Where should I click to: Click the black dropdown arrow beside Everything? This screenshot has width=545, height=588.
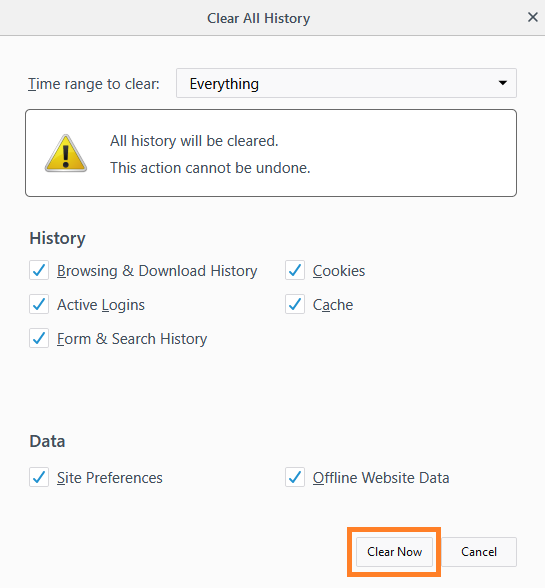pos(503,83)
